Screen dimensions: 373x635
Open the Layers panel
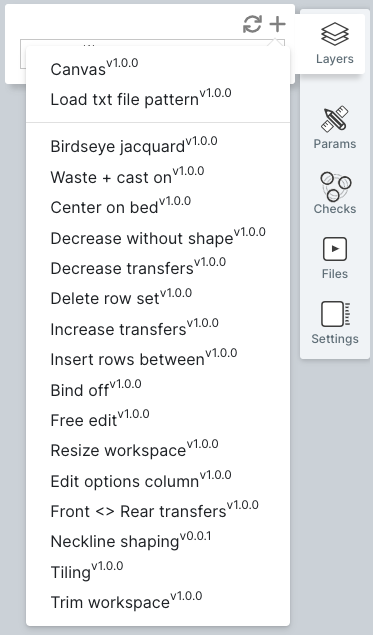[x=335, y=44]
